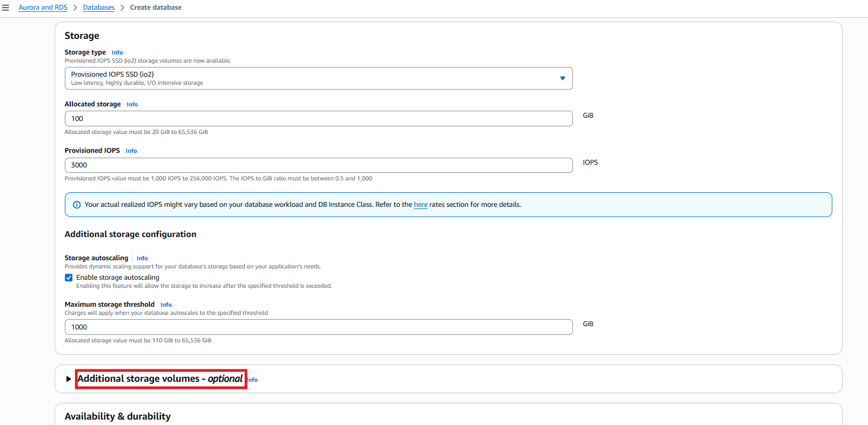Open Info for Additional storage volumes
Image resolution: width=868 pixels, height=425 pixels.
point(253,380)
